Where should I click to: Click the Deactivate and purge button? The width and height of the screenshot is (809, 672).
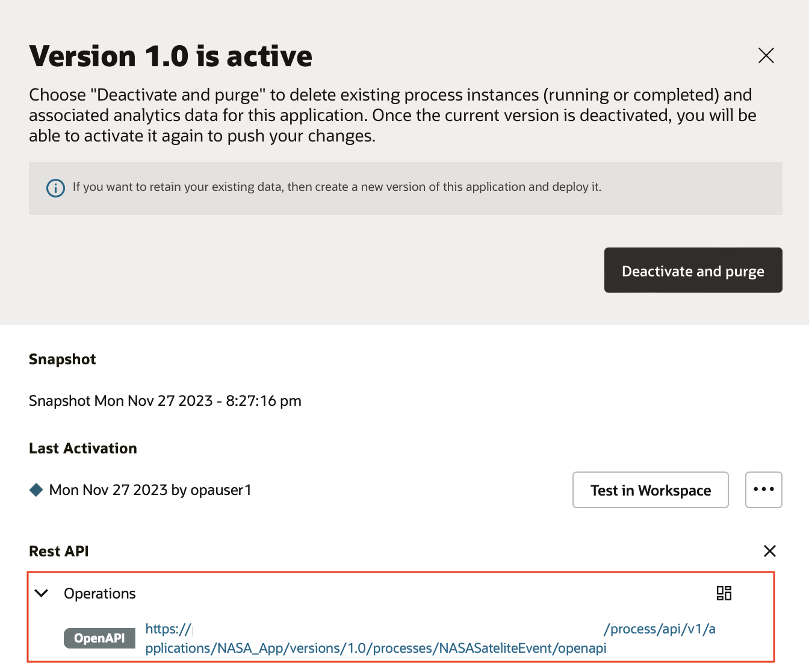[x=693, y=270]
